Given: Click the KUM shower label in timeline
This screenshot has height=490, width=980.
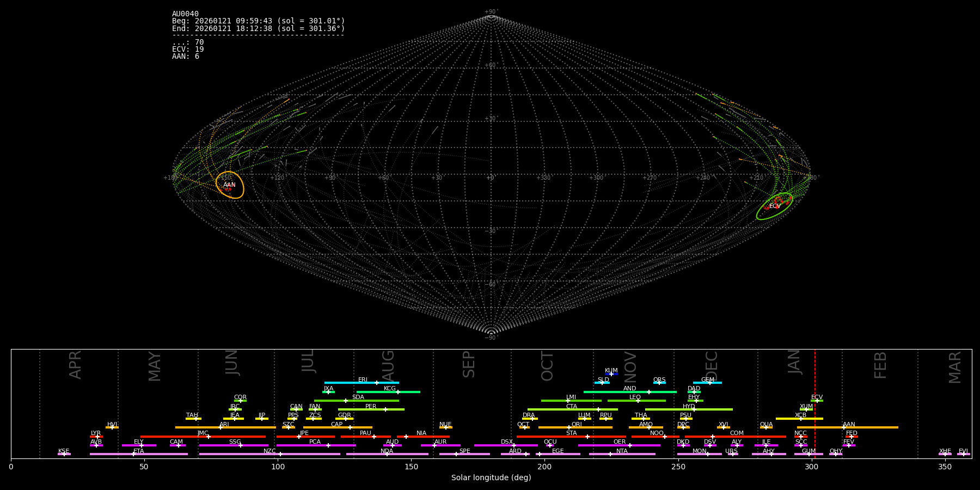Looking at the screenshot, I should point(611,371).
